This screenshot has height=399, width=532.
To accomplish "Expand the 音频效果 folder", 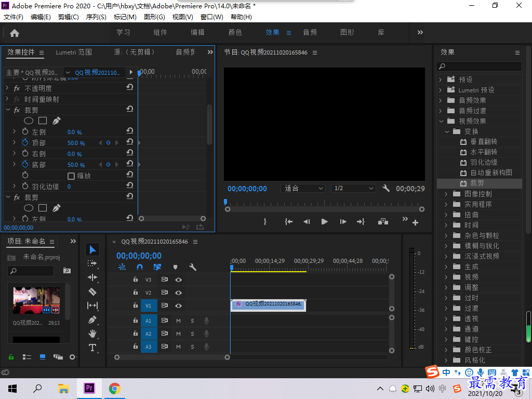I will (441, 100).
